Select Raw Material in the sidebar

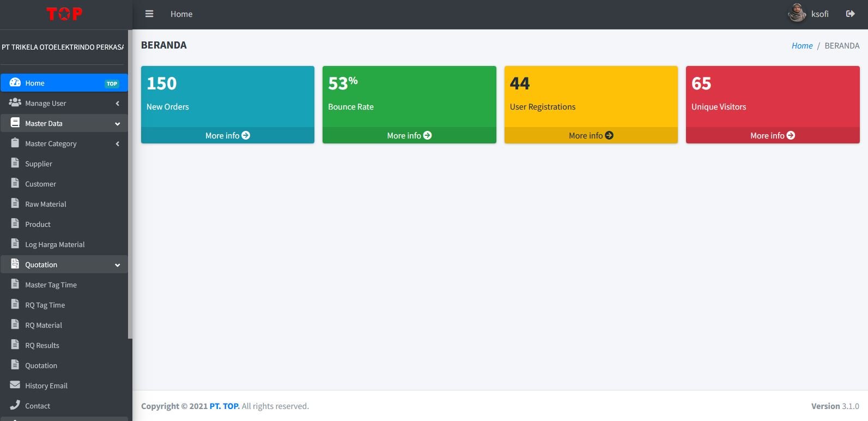point(46,205)
